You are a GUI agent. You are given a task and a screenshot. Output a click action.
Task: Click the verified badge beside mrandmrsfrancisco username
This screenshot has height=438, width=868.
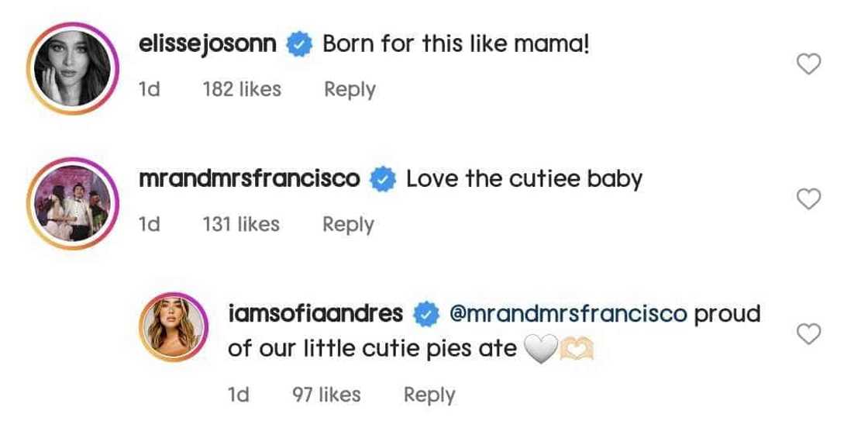[383, 180]
